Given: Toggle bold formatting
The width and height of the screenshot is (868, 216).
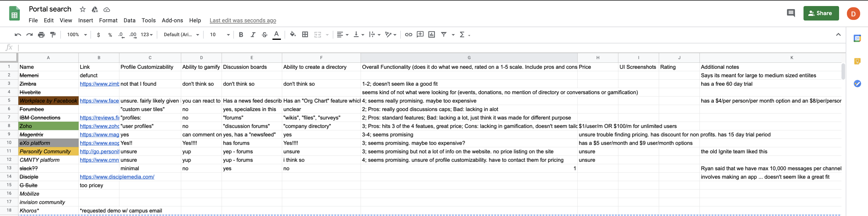Looking at the screenshot, I should [x=241, y=35].
